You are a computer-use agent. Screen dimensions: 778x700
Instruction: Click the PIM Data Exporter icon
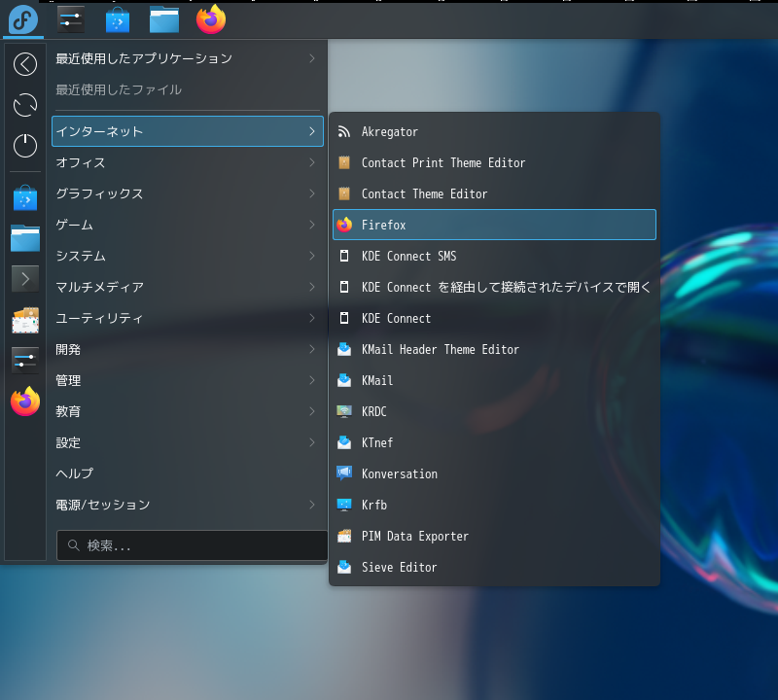coord(344,536)
